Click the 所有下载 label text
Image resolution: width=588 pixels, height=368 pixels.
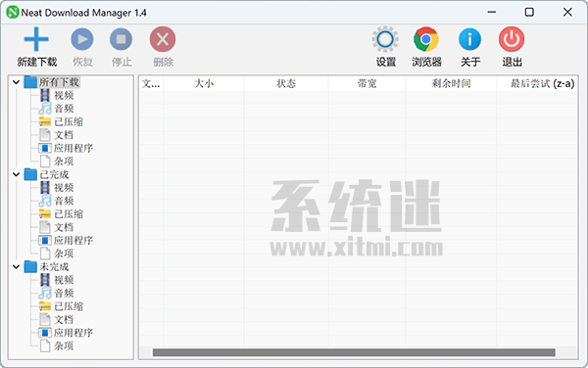point(59,82)
